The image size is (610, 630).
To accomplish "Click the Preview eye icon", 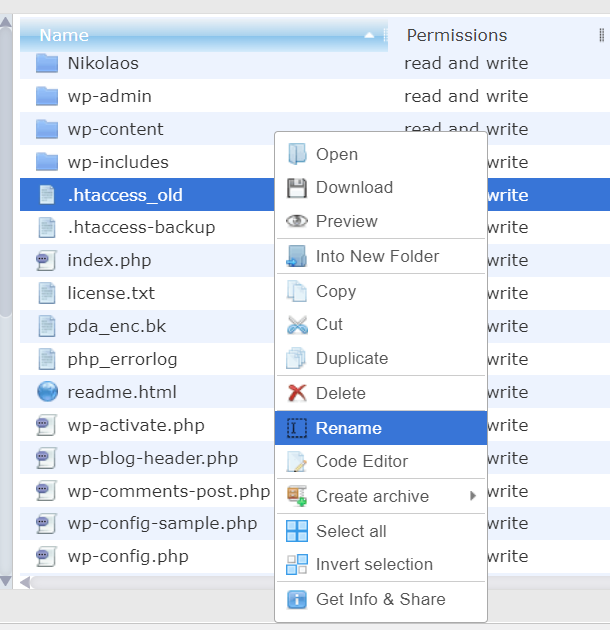I will point(297,221).
